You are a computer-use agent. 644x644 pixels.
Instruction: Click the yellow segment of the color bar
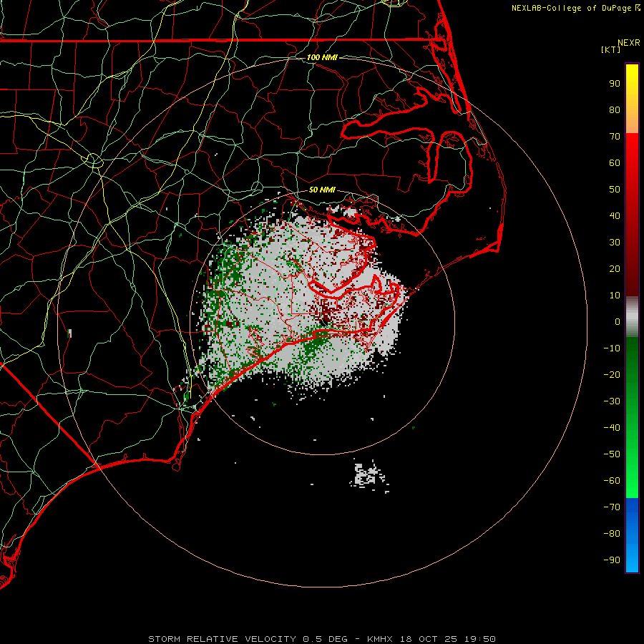pos(632,99)
